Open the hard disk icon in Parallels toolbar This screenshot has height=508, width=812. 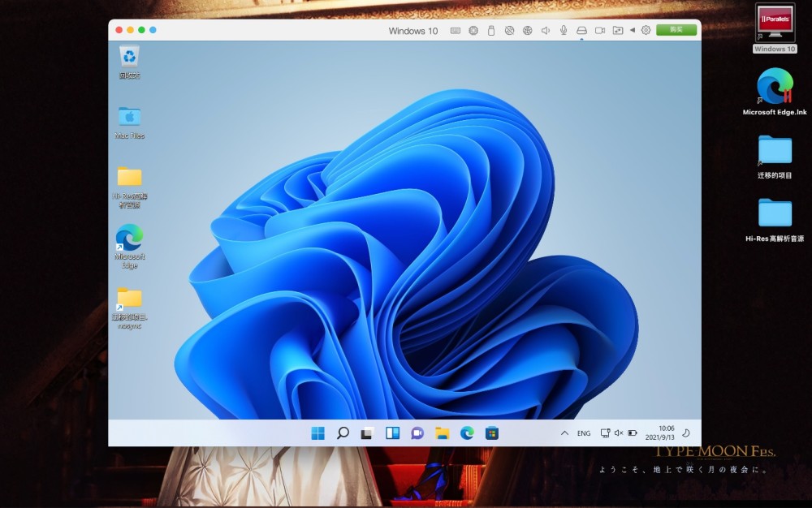point(581,31)
